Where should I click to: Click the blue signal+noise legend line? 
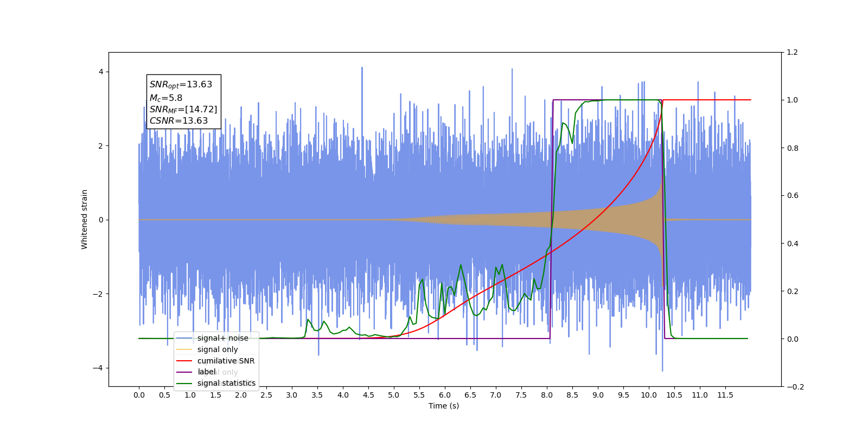(x=184, y=338)
